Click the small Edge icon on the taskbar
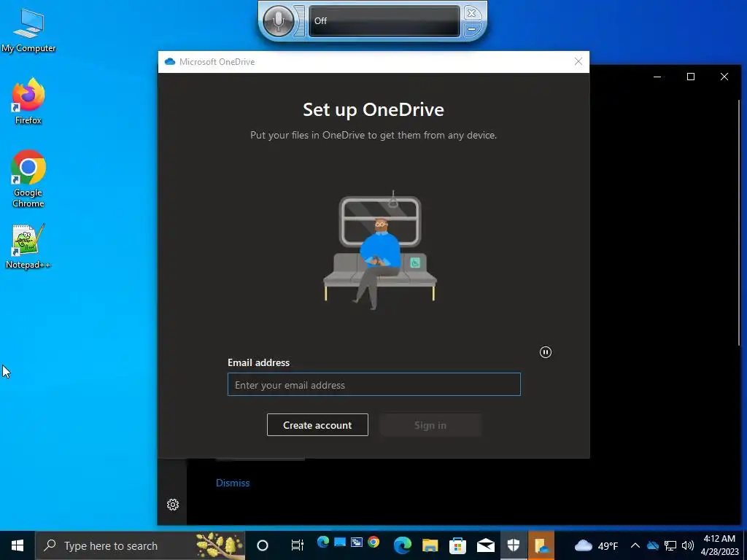Screen dimensions: 747x560 (x=323, y=542)
